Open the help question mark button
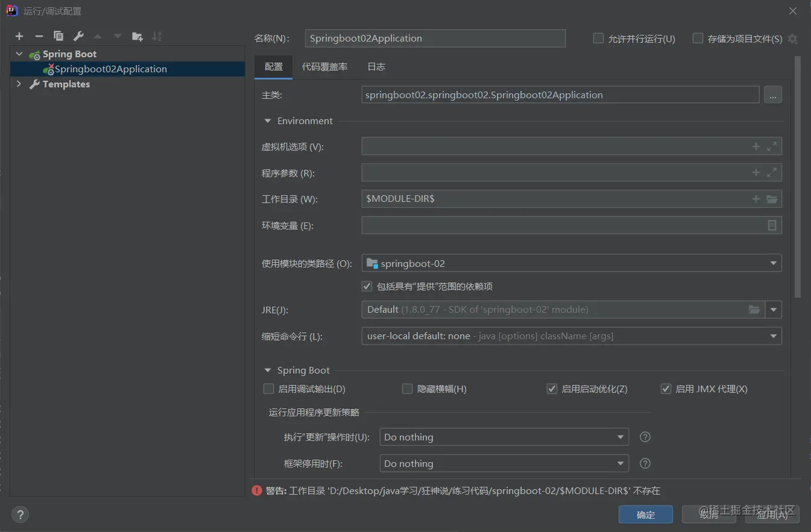The height and width of the screenshot is (532, 811). (21, 515)
